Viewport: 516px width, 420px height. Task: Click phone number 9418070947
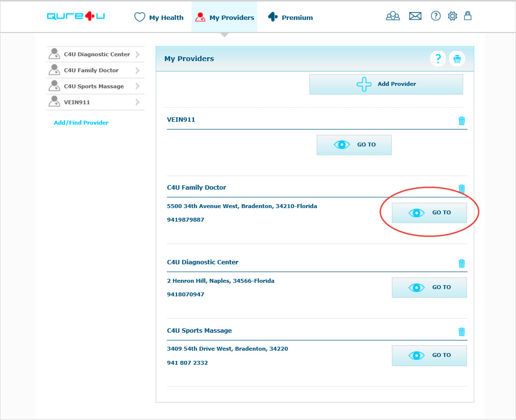(x=186, y=294)
